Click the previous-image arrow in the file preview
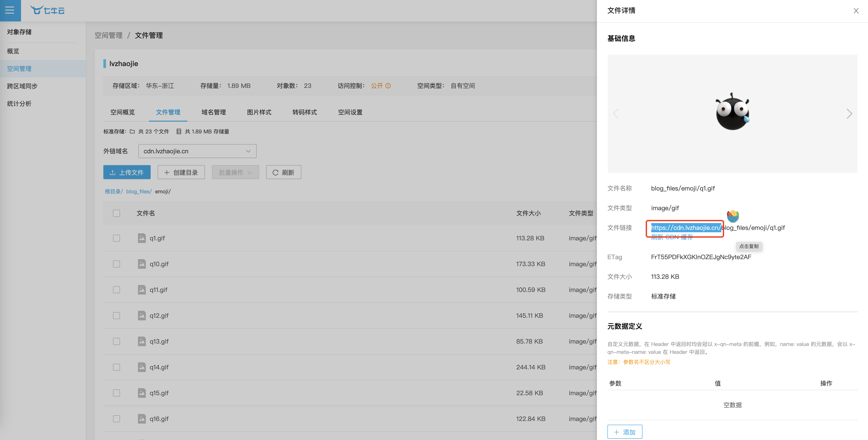This screenshot has width=868, height=440. (616, 114)
